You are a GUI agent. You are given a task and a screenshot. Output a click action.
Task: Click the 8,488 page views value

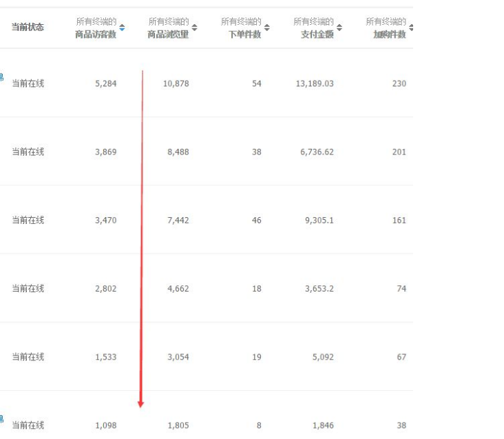point(178,152)
